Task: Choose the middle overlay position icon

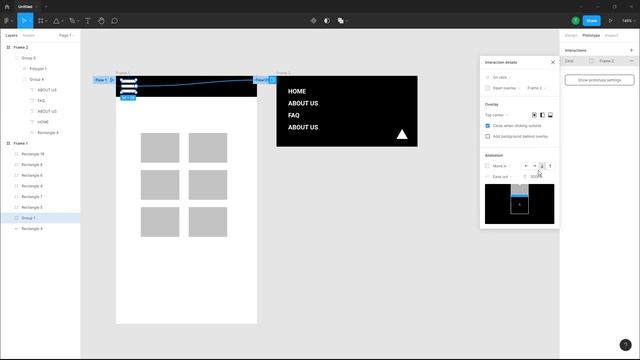Action: [542, 115]
